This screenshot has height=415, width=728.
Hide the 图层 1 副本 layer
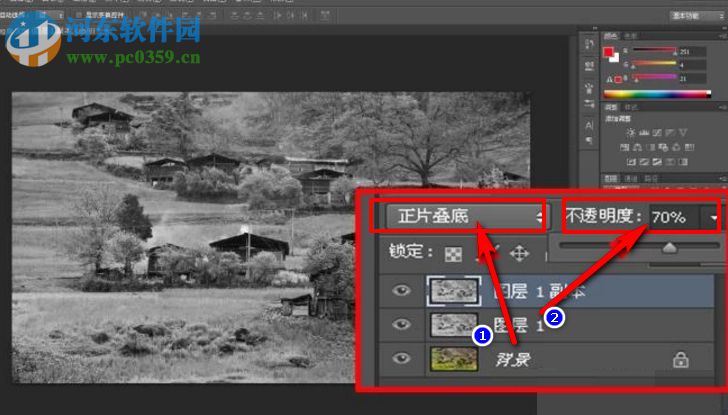[x=401, y=291]
